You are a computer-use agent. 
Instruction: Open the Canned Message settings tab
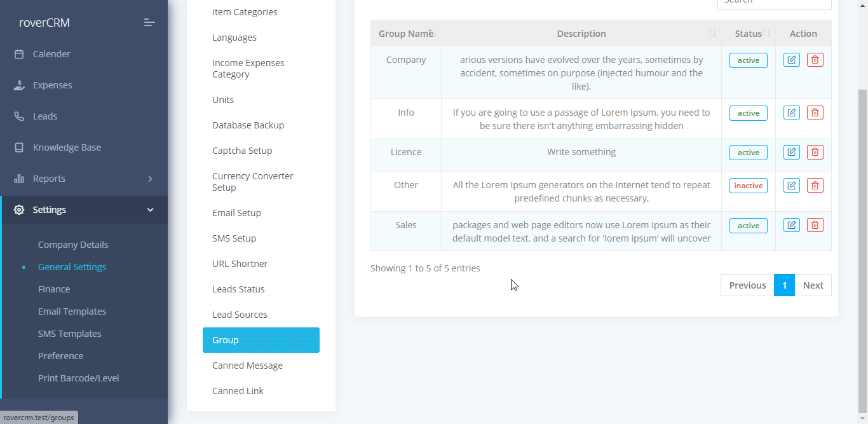(247, 366)
